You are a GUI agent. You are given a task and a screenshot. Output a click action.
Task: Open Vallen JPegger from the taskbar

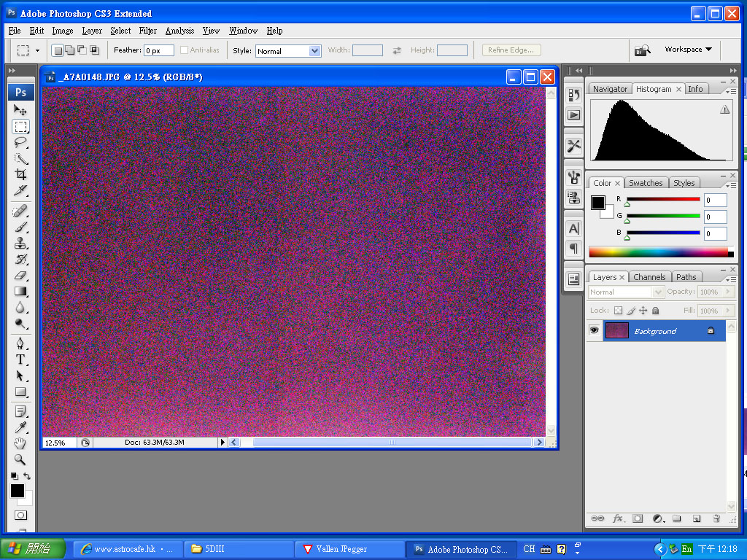click(350, 549)
